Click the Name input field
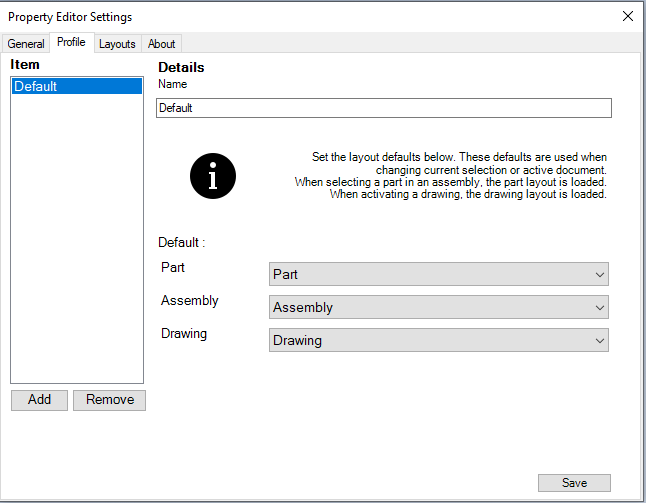The height and width of the screenshot is (503, 646). click(384, 108)
